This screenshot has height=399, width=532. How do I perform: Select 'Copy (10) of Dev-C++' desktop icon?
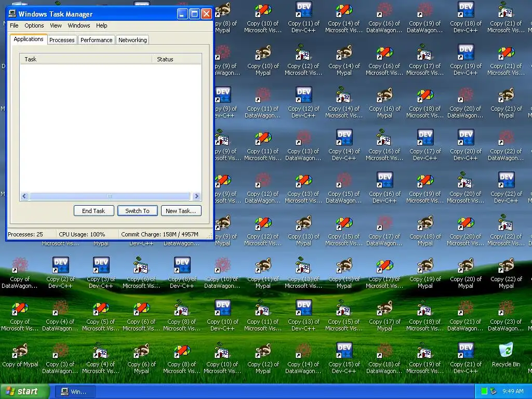[x=222, y=316]
